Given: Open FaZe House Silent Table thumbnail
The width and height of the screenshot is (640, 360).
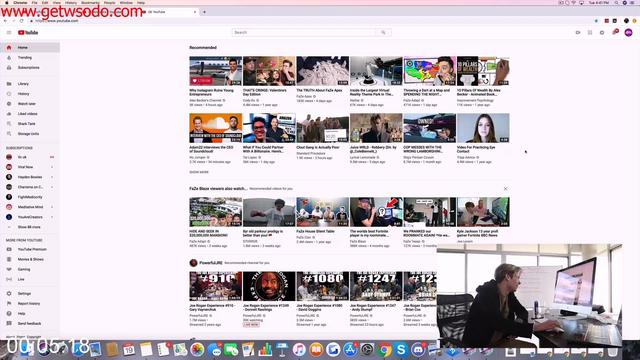Looking at the screenshot, I should (322, 212).
